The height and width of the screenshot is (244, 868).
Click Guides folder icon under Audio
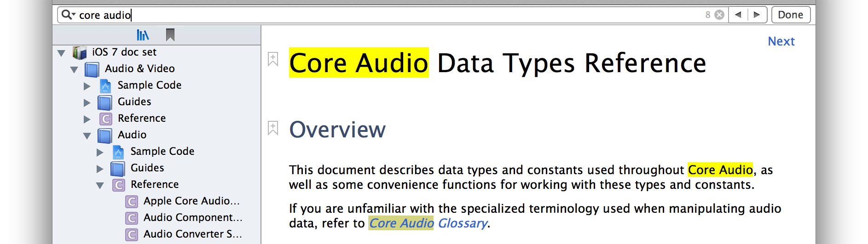(118, 169)
